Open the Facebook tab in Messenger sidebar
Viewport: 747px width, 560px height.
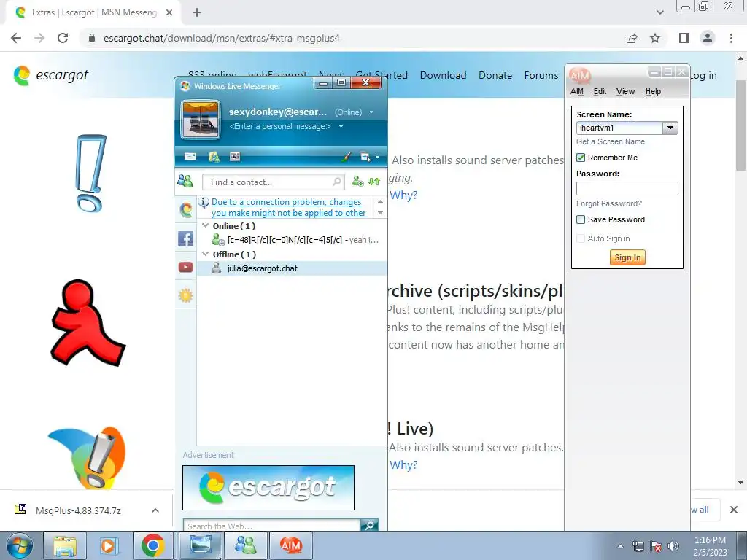[x=186, y=238]
